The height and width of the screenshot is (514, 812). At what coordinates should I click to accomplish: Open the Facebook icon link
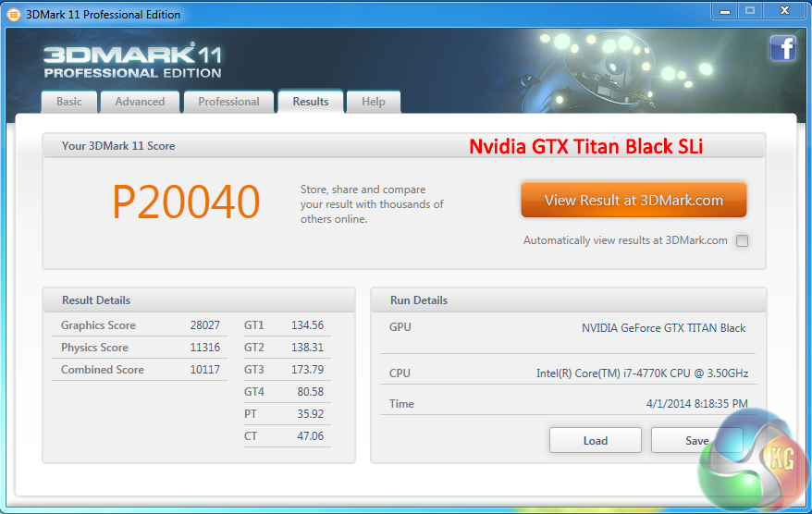782,49
